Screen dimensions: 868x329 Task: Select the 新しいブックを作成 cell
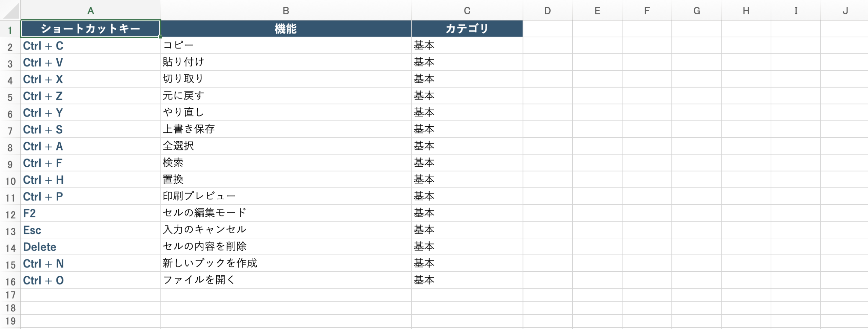coord(286,263)
